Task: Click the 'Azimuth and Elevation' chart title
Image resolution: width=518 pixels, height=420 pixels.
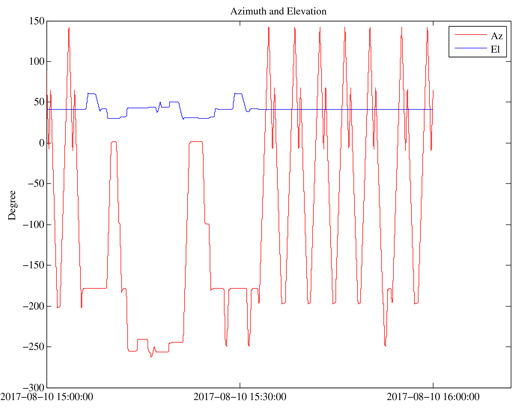Action: pyautogui.click(x=278, y=11)
